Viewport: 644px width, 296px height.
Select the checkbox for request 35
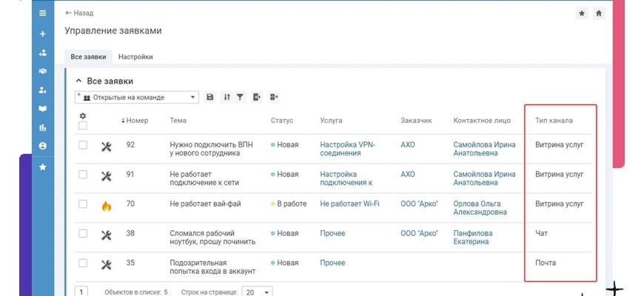tap(83, 263)
